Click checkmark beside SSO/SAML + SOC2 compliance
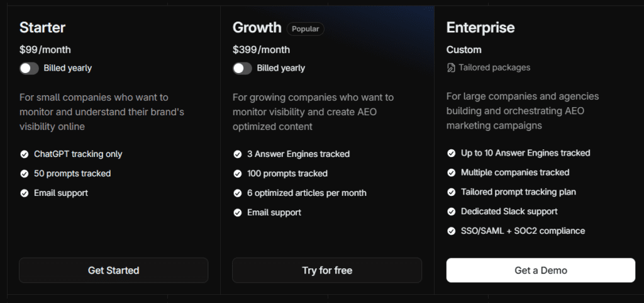644x303 pixels. (451, 231)
